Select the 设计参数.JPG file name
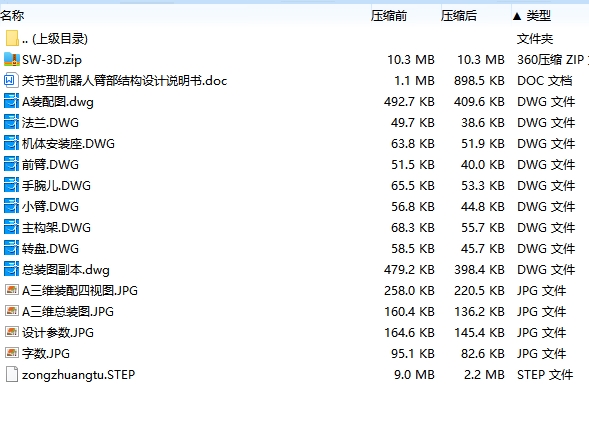This screenshot has width=589, height=429. pyautogui.click(x=58, y=332)
